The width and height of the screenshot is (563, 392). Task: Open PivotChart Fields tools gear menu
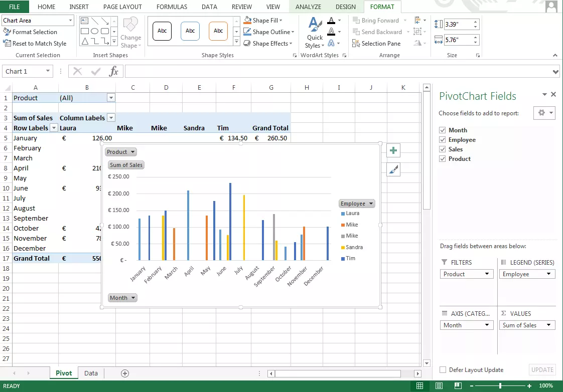(544, 113)
